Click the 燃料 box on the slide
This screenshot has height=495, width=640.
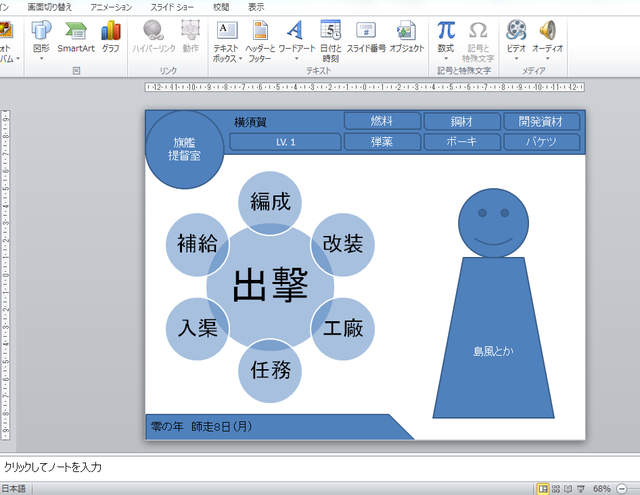[x=381, y=121]
